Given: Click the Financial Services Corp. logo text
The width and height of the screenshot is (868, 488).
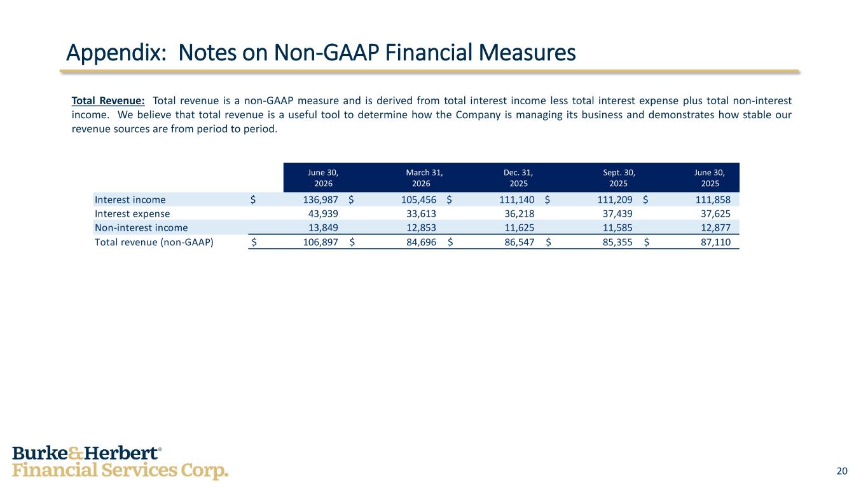Looking at the screenshot, I should (x=120, y=471).
